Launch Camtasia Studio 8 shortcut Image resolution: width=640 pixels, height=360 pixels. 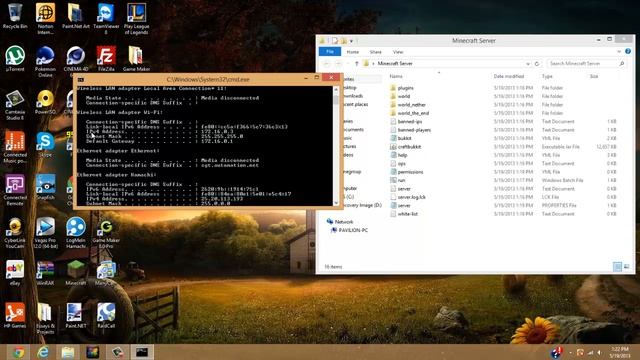pos(15,105)
